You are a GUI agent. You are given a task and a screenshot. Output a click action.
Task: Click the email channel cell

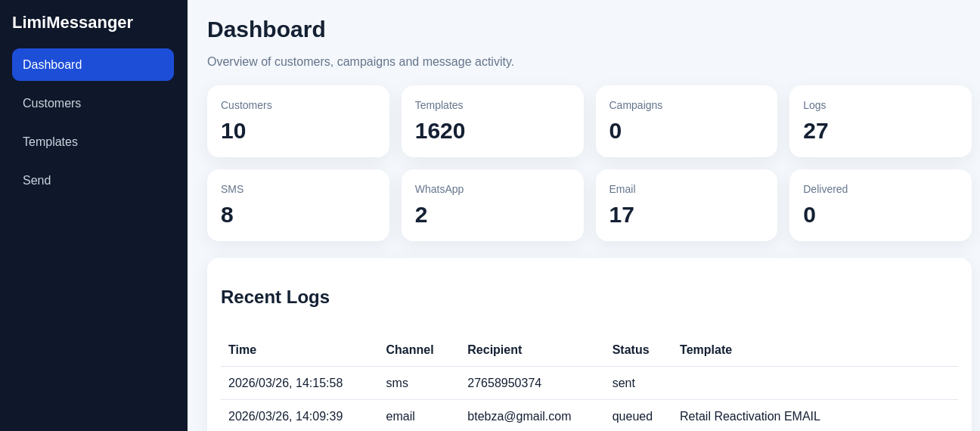pyautogui.click(x=400, y=417)
